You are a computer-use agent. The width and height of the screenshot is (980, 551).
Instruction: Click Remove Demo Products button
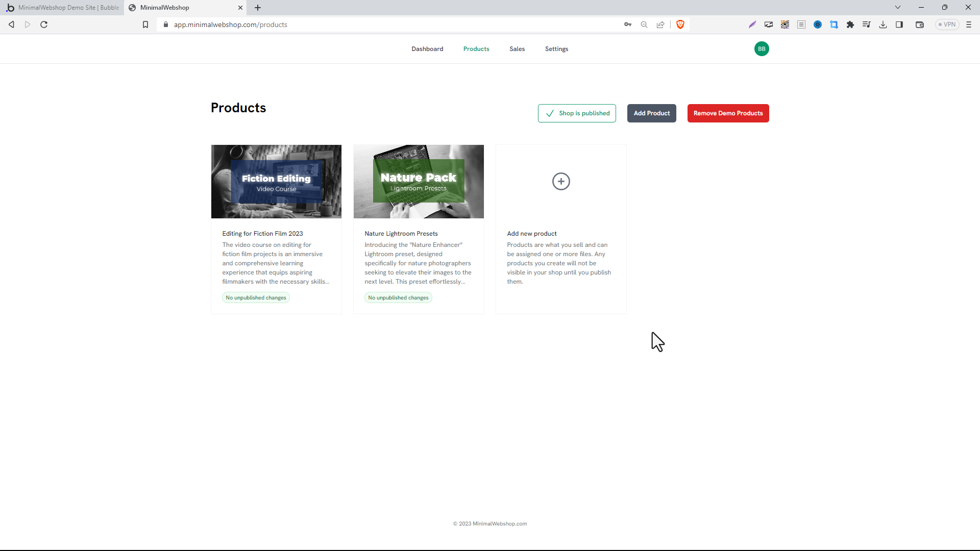(x=728, y=113)
